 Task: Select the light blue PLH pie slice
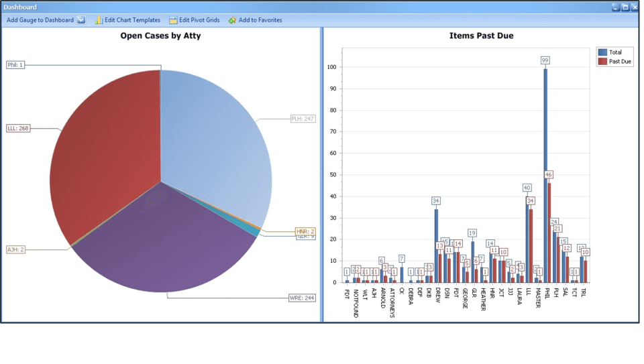pyautogui.click(x=215, y=147)
